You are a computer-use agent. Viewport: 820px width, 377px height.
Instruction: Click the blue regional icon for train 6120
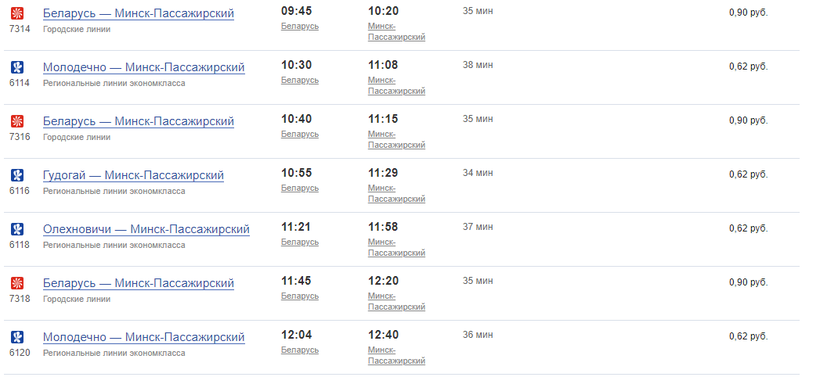(x=17, y=337)
